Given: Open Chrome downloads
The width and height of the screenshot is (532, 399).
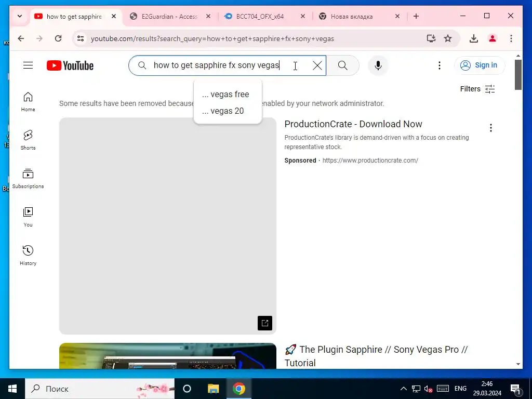Looking at the screenshot, I should (474, 38).
